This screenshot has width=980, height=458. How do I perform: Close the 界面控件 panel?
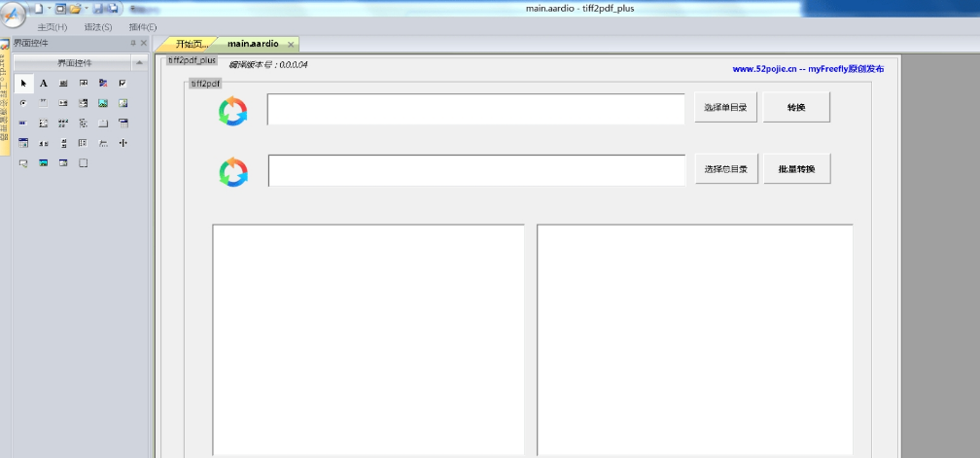pos(144,43)
